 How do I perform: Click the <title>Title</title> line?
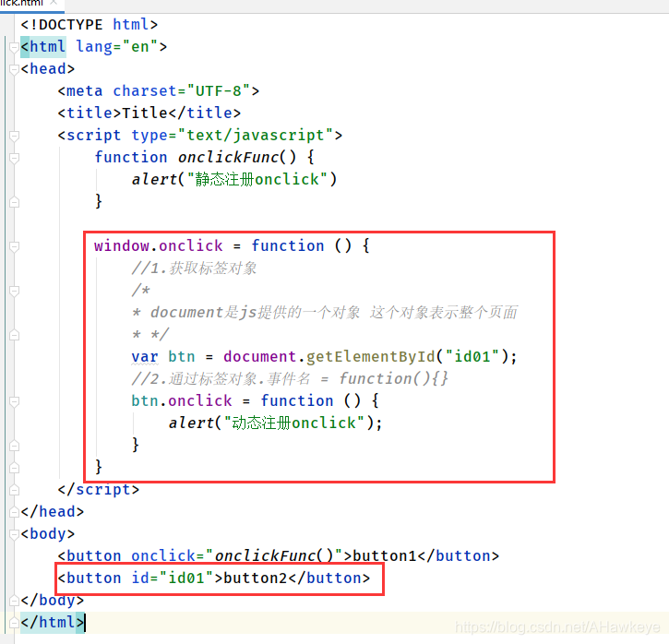pos(149,113)
